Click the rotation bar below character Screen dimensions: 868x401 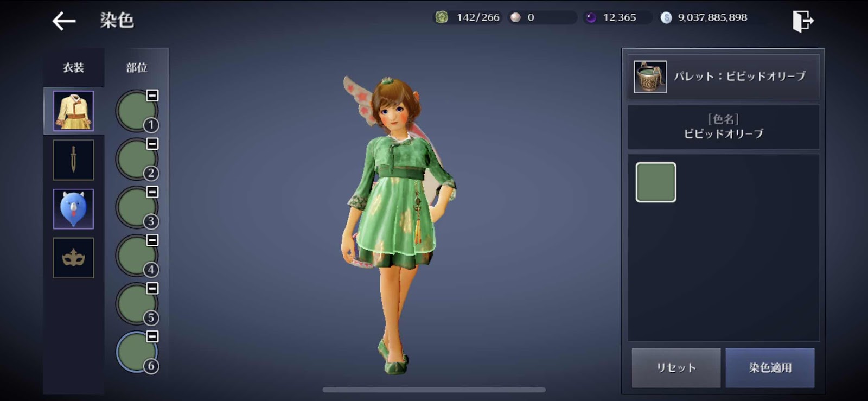click(434, 390)
